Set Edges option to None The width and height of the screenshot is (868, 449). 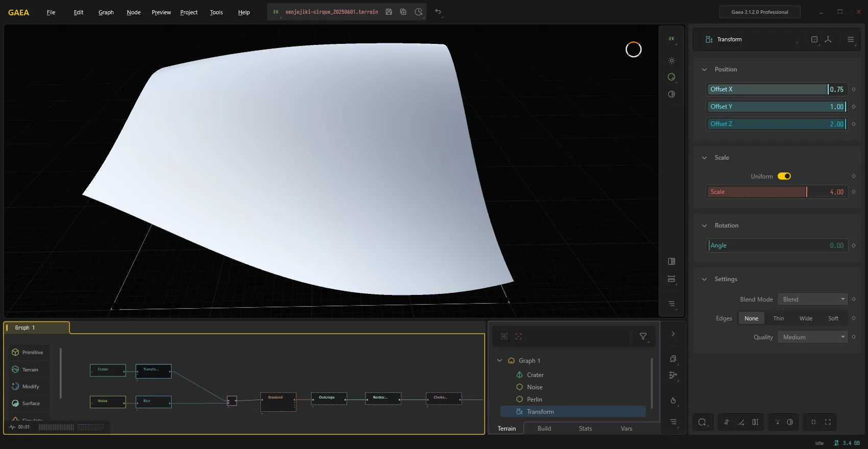(751, 318)
